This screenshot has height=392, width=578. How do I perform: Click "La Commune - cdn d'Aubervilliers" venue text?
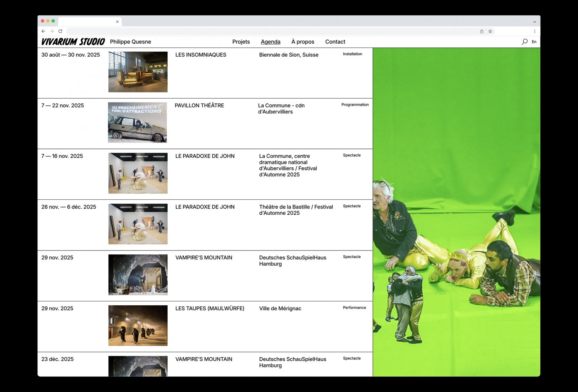(x=281, y=108)
